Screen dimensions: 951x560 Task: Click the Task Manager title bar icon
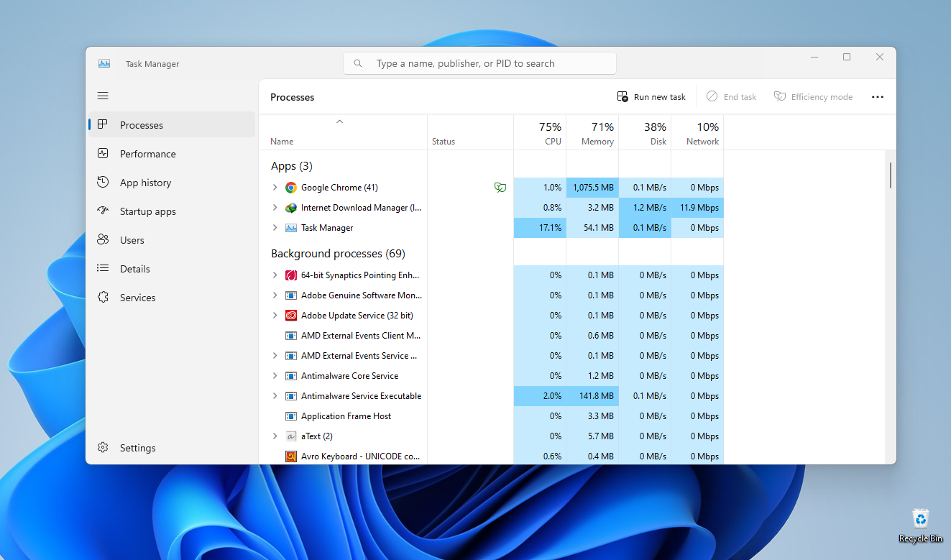coord(104,63)
